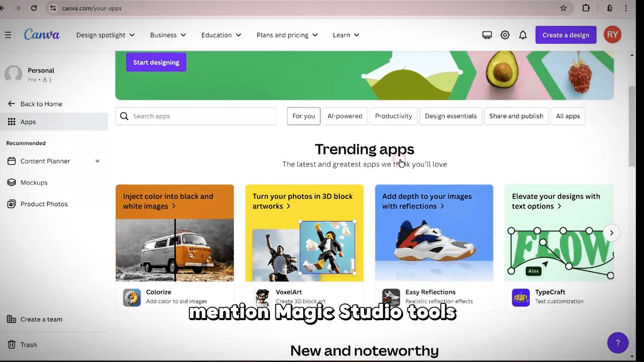The height and width of the screenshot is (362, 644).
Task: Click the Content Planner calendar icon
Action: tap(12, 161)
